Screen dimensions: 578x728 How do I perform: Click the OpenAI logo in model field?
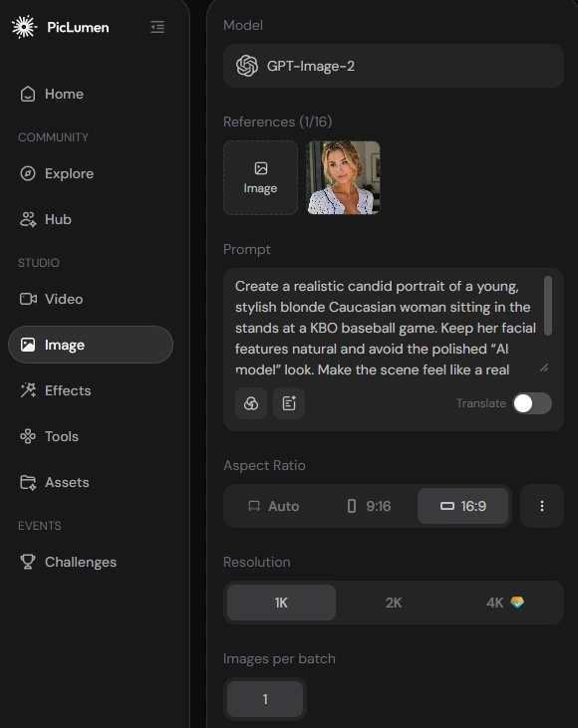[247, 66]
